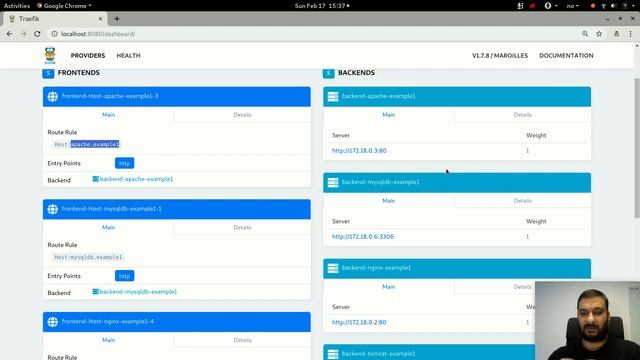Follow the backend-mysqldb-example1 link

pos(135,292)
